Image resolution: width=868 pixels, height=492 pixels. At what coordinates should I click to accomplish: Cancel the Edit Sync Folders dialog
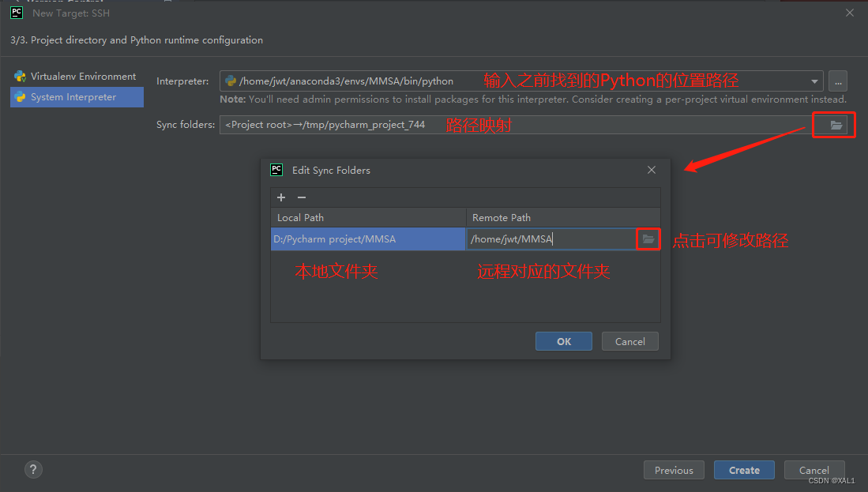(x=630, y=341)
